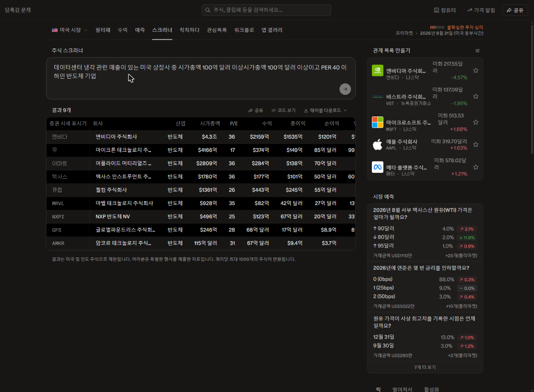
Task: Open 가격 알림 from the header
Action: (x=481, y=10)
